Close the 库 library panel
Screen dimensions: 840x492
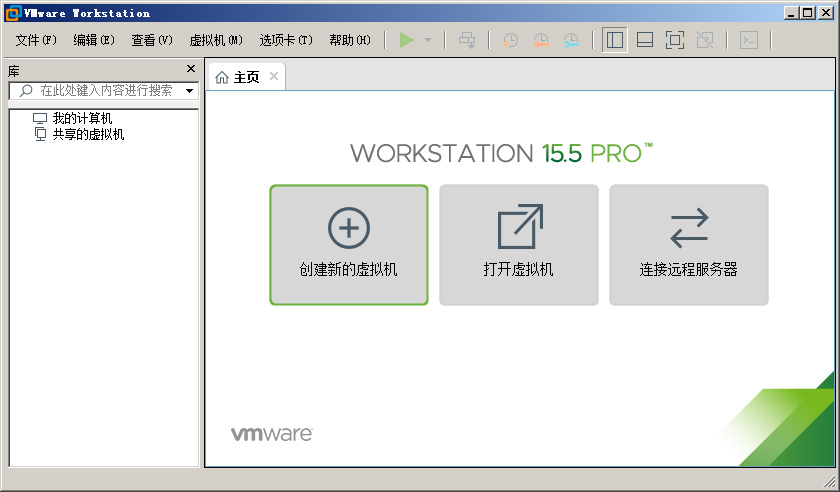(191, 69)
